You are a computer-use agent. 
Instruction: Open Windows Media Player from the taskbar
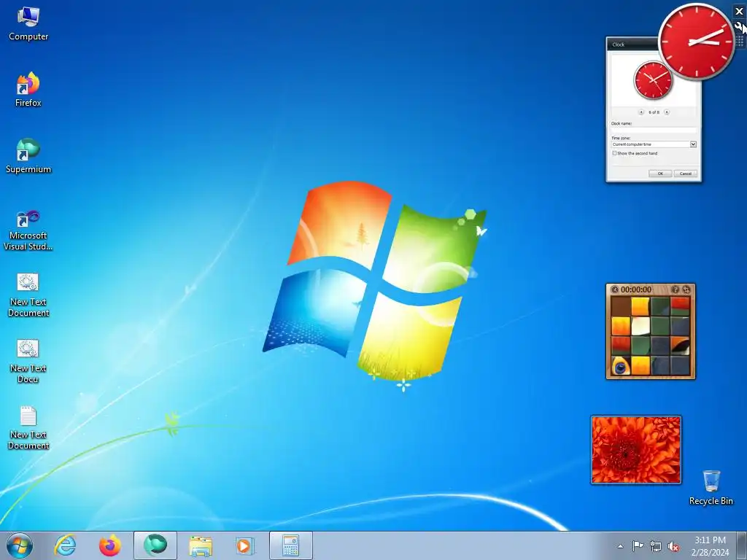(246, 545)
